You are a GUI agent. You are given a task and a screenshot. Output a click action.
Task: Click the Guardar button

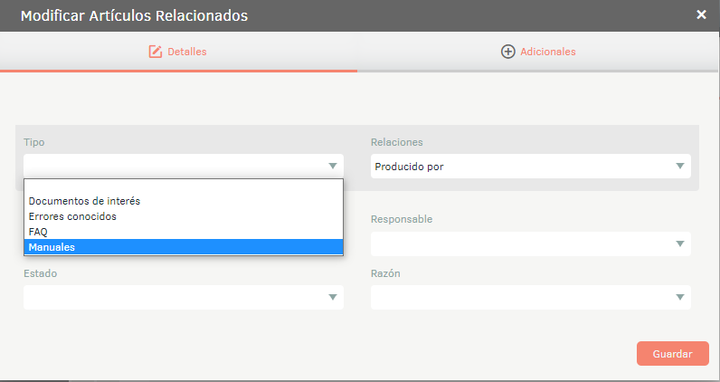click(x=673, y=354)
